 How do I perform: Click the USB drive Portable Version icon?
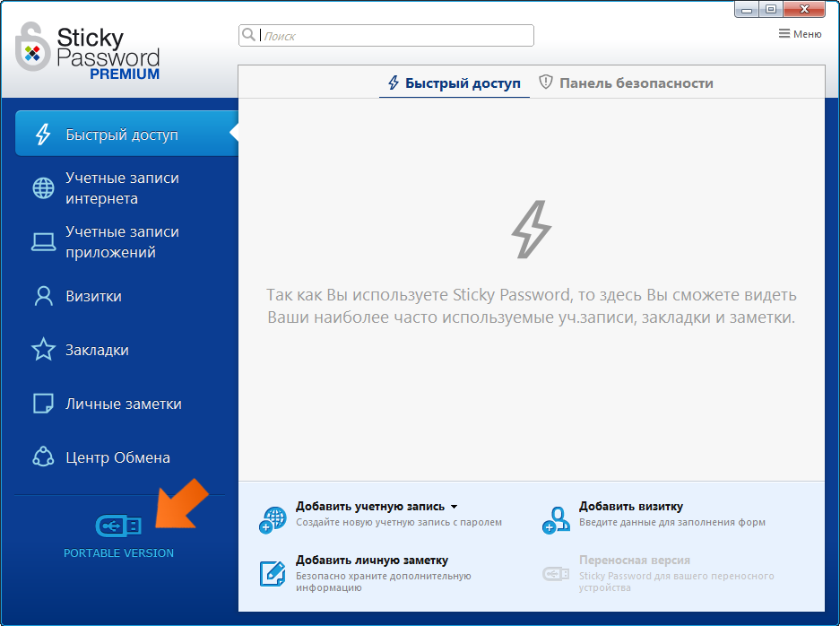tap(118, 526)
